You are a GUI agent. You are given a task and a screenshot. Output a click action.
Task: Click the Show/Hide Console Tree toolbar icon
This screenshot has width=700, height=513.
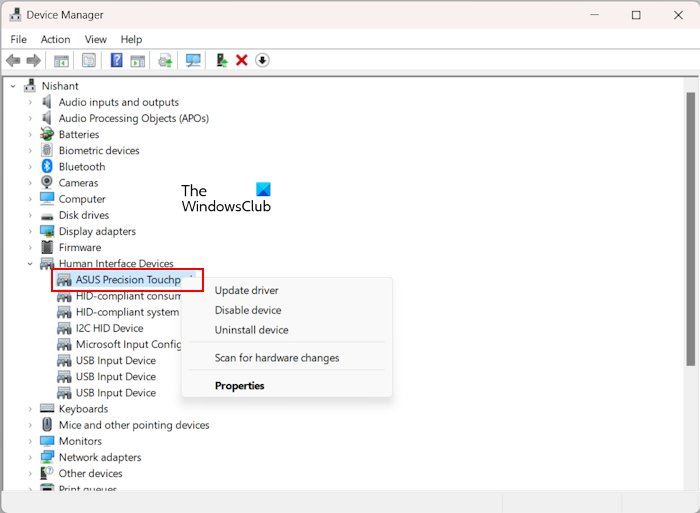[x=61, y=60]
